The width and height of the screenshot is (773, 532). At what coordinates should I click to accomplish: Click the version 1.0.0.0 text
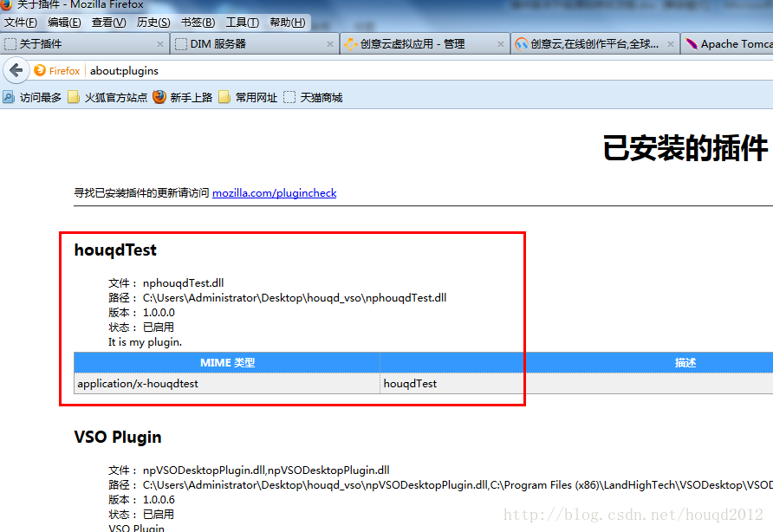tap(159, 313)
